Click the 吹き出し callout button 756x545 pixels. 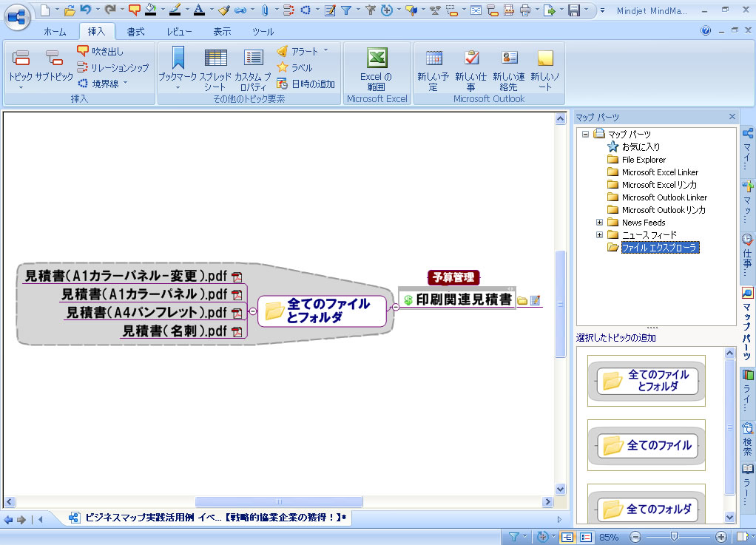(100, 52)
